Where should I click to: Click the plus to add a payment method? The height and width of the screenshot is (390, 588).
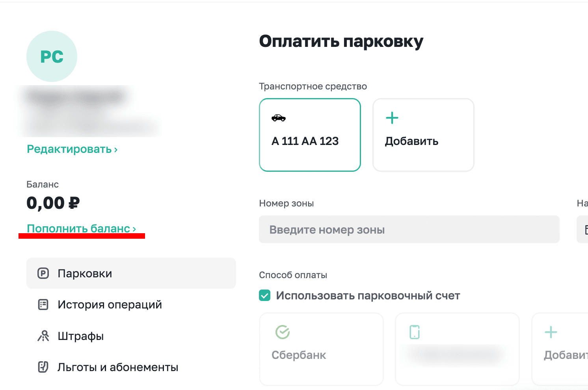[x=551, y=332]
